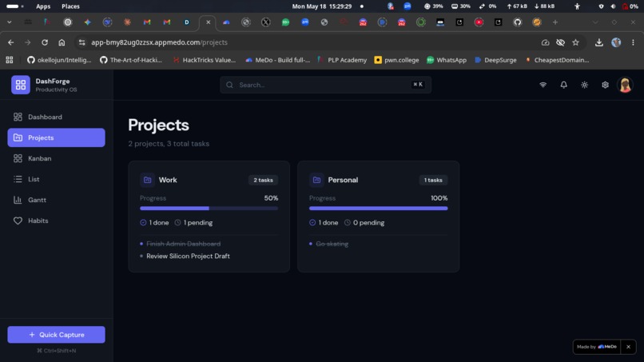Screen dimensions: 644x362
Task: Click the Personal project folder icon
Action: [316, 180]
